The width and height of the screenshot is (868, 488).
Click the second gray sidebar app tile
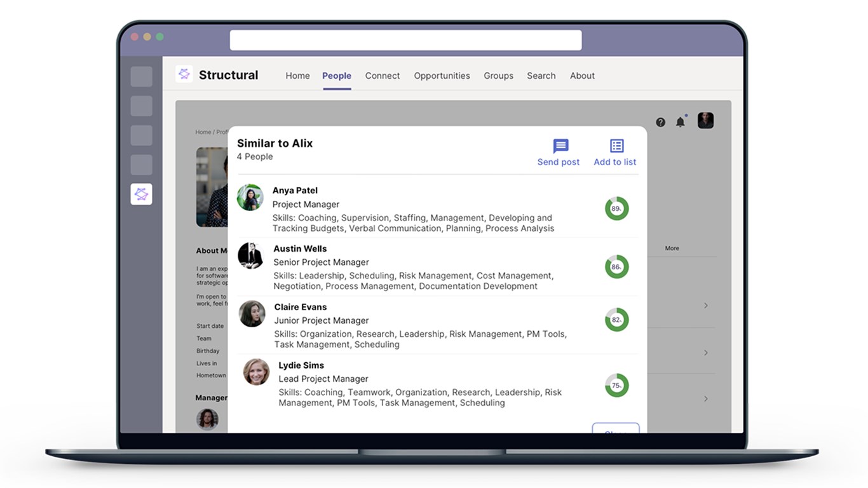[141, 106]
